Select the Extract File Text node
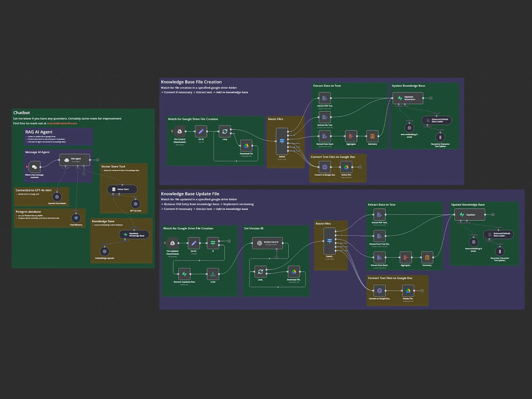 click(325, 118)
